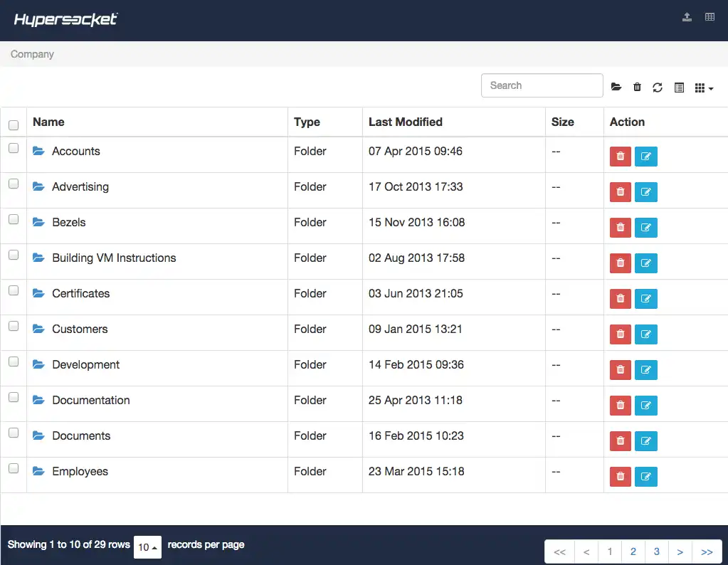The image size is (728, 565).
Task: Click the Company breadcrumb
Action: 32,54
